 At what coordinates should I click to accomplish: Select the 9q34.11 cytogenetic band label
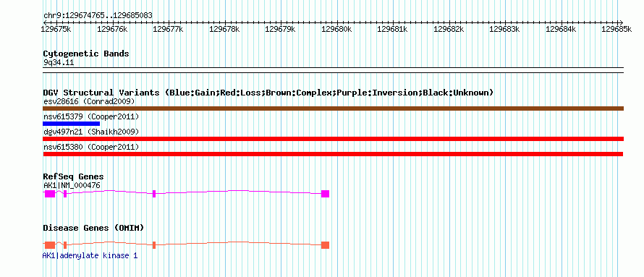[x=59, y=63]
